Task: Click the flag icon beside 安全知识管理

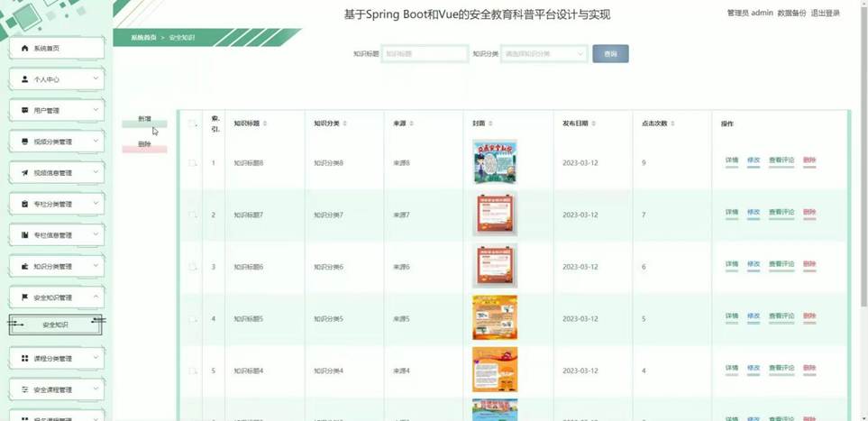Action: coord(24,297)
